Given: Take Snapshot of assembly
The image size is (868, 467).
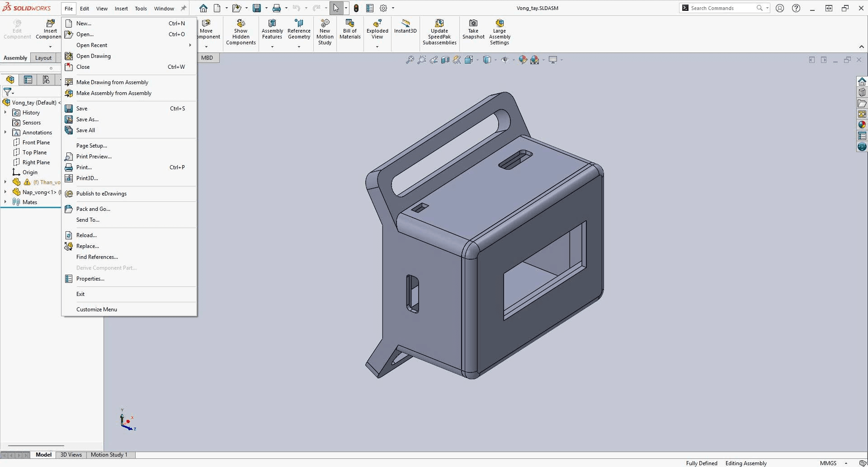Looking at the screenshot, I should click(x=473, y=29).
